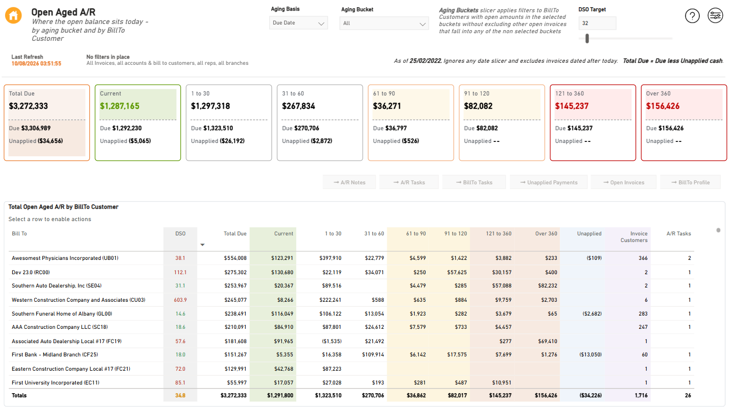Image resolution: width=731 pixels, height=409 pixels.
Task: Go to Unapplied Payments
Action: 548,182
